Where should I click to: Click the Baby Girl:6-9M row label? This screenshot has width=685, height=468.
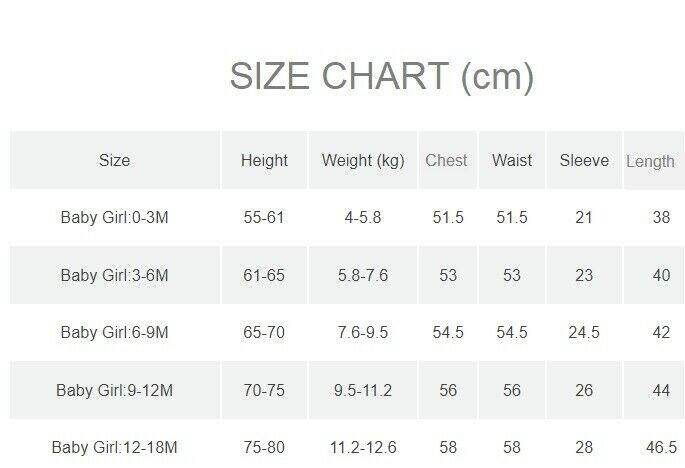click(x=114, y=332)
